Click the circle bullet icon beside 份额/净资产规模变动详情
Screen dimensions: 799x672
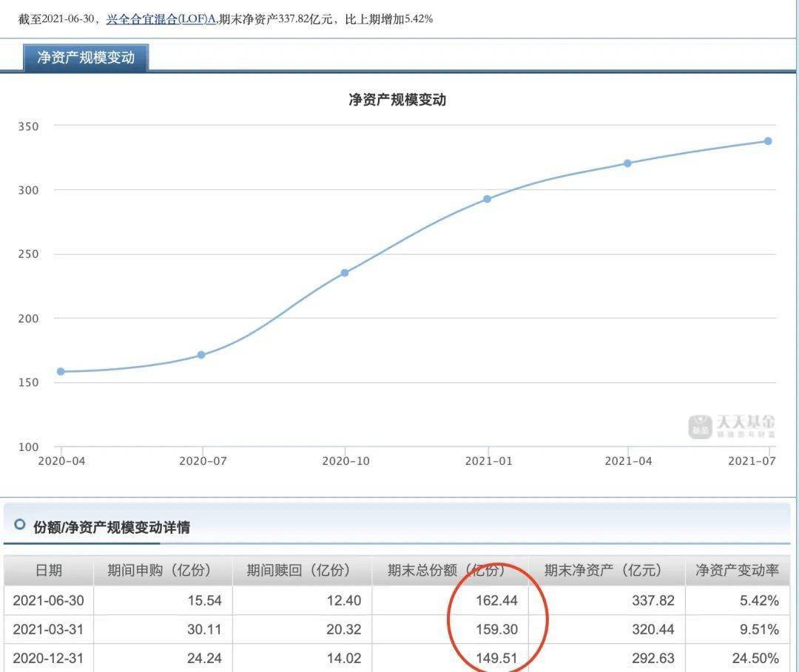coord(20,525)
